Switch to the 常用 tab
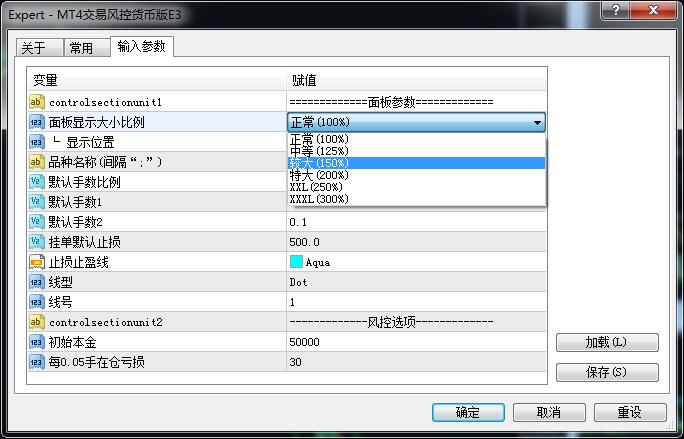This screenshot has height=439, width=684. click(x=87, y=48)
